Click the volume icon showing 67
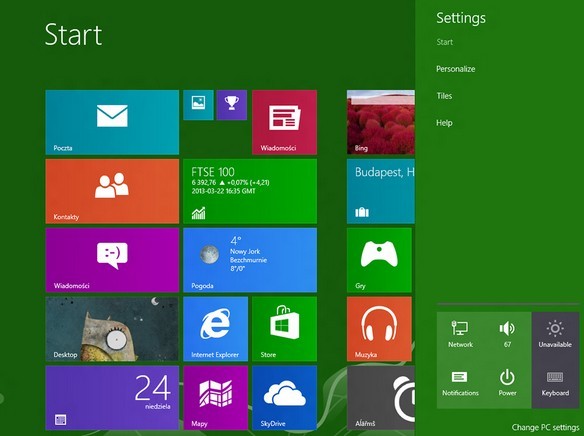This screenshot has height=436, width=584. (x=507, y=334)
